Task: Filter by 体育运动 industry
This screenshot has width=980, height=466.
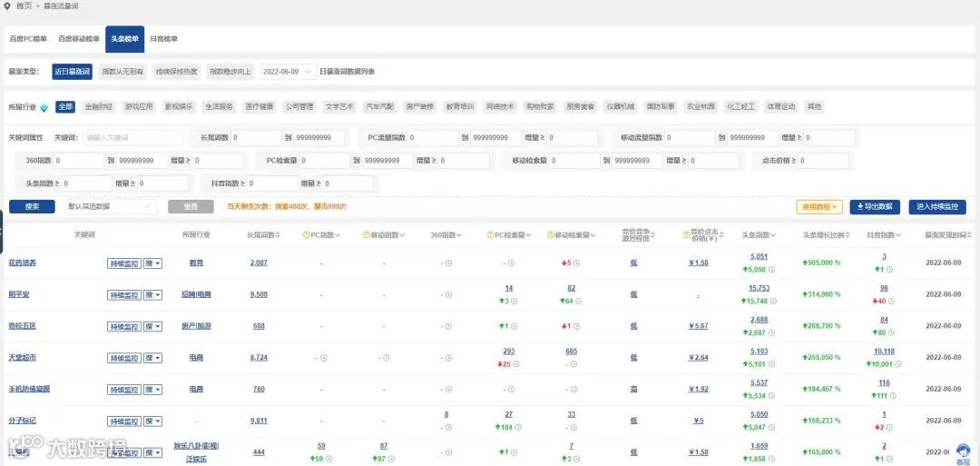Action: [x=782, y=107]
